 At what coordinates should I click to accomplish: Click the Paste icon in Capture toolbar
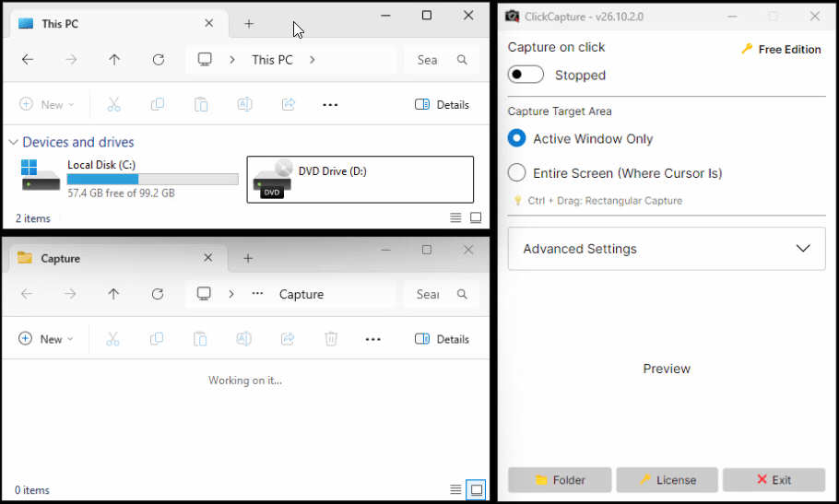pyautogui.click(x=200, y=339)
